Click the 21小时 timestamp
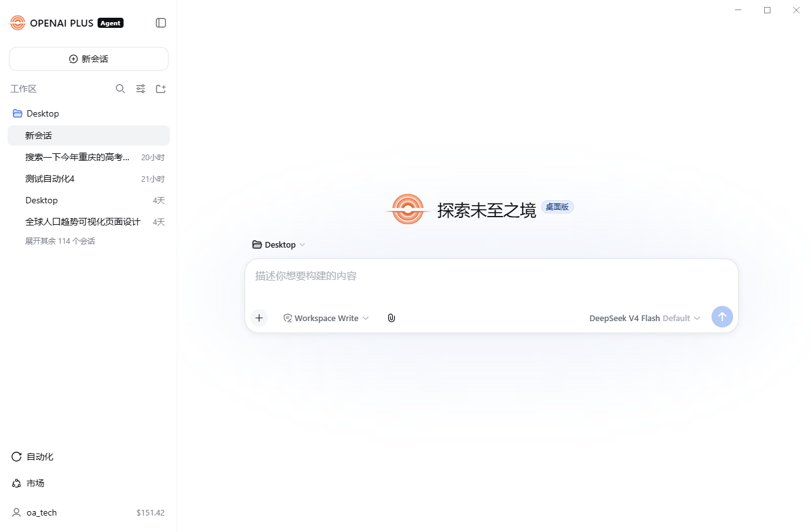811x532 pixels. 153,179
